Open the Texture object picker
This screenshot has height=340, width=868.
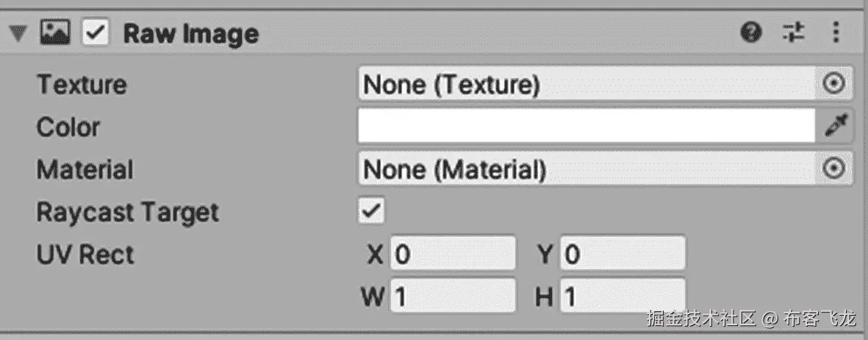(833, 85)
